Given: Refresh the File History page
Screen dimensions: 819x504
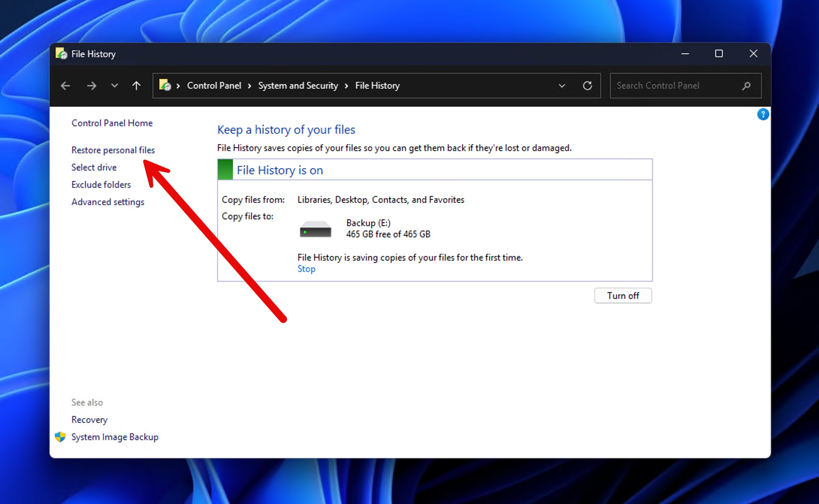Looking at the screenshot, I should pyautogui.click(x=587, y=86).
